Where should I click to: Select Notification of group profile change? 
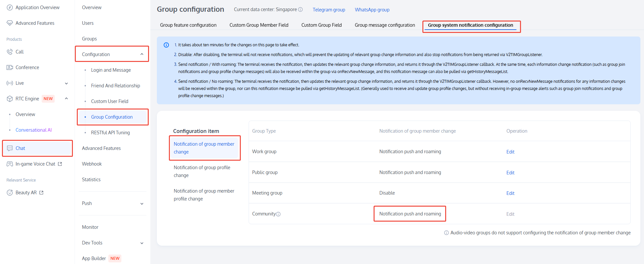(x=202, y=171)
